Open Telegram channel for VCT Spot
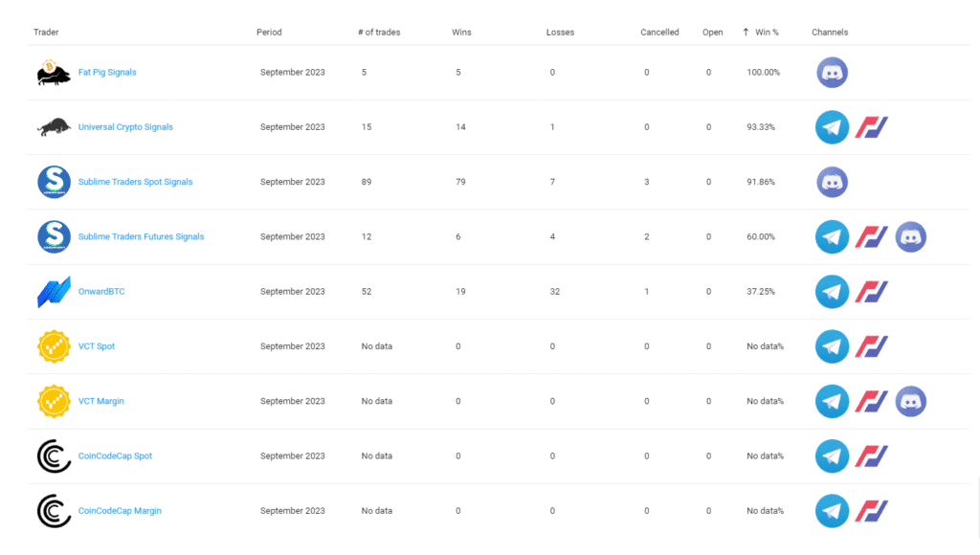 pos(832,346)
